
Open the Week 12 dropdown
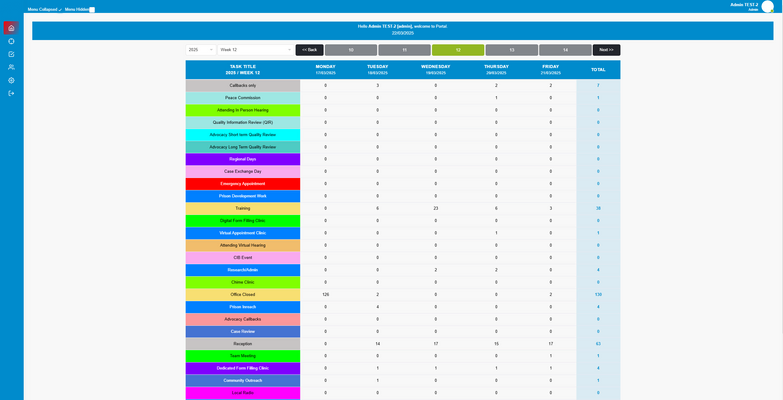[256, 50]
